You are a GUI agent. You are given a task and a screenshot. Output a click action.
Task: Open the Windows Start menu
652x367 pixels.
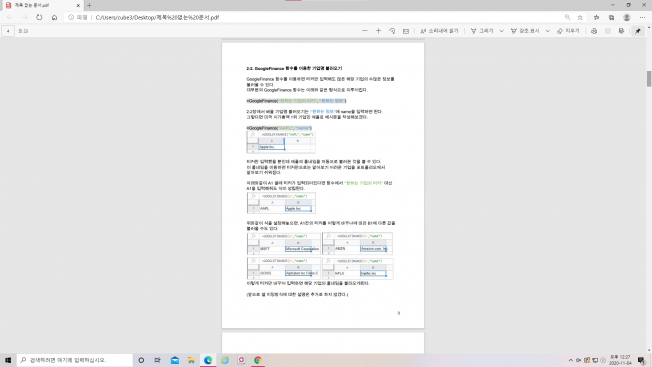coord(8,360)
